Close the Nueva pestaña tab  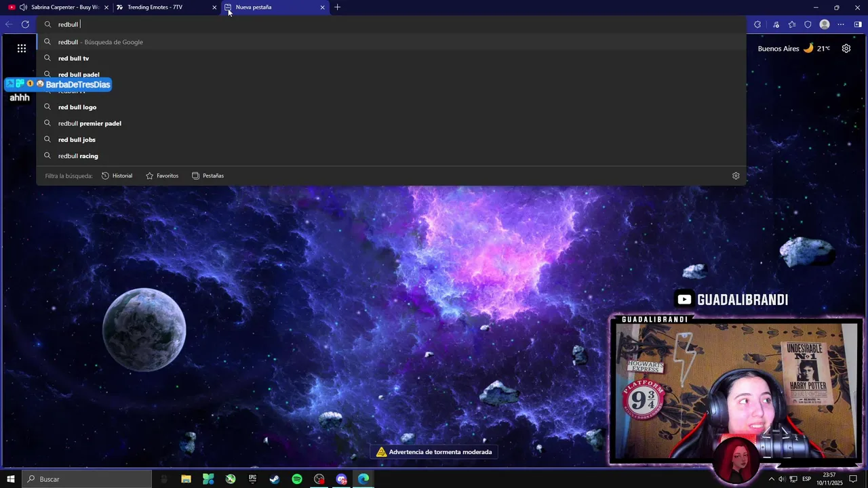[322, 7]
